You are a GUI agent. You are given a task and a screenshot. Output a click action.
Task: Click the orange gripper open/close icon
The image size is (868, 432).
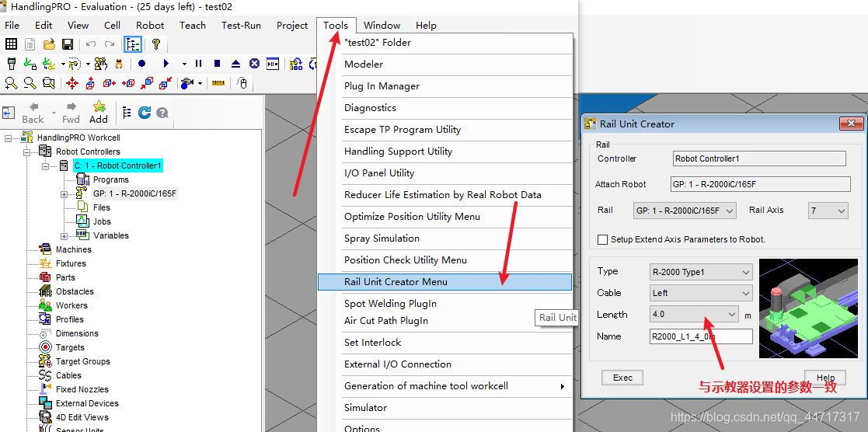pos(118,64)
